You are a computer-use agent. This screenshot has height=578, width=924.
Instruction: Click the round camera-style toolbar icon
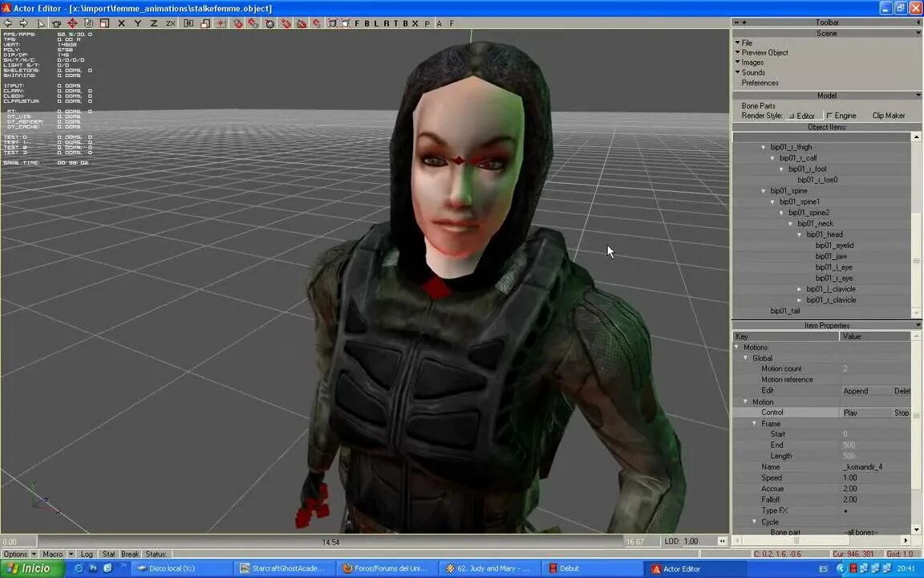269,23
